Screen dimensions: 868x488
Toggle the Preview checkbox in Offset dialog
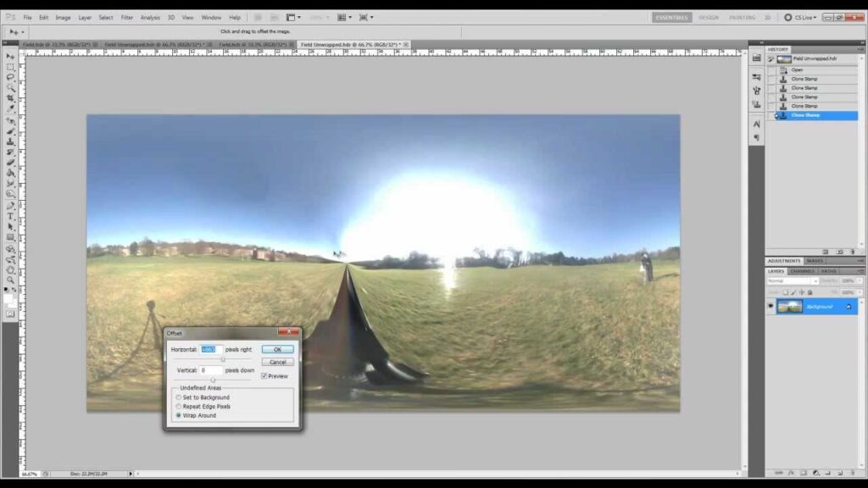(x=264, y=375)
